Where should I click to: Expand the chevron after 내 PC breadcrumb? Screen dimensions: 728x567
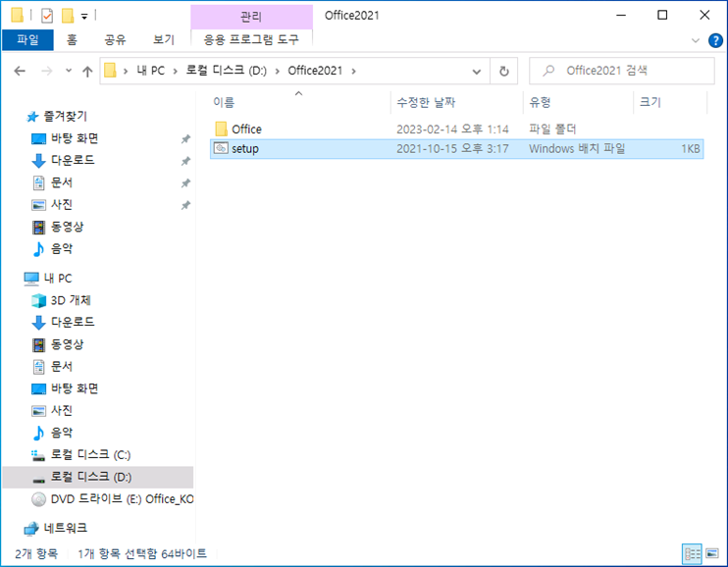pyautogui.click(x=175, y=71)
